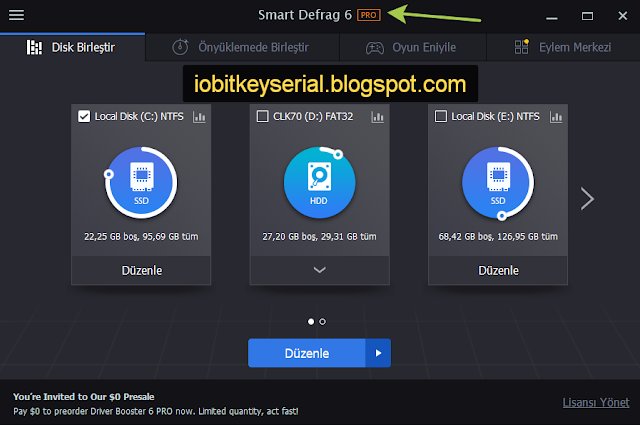Open stats chart for Local Disk (C:)

tap(199, 117)
